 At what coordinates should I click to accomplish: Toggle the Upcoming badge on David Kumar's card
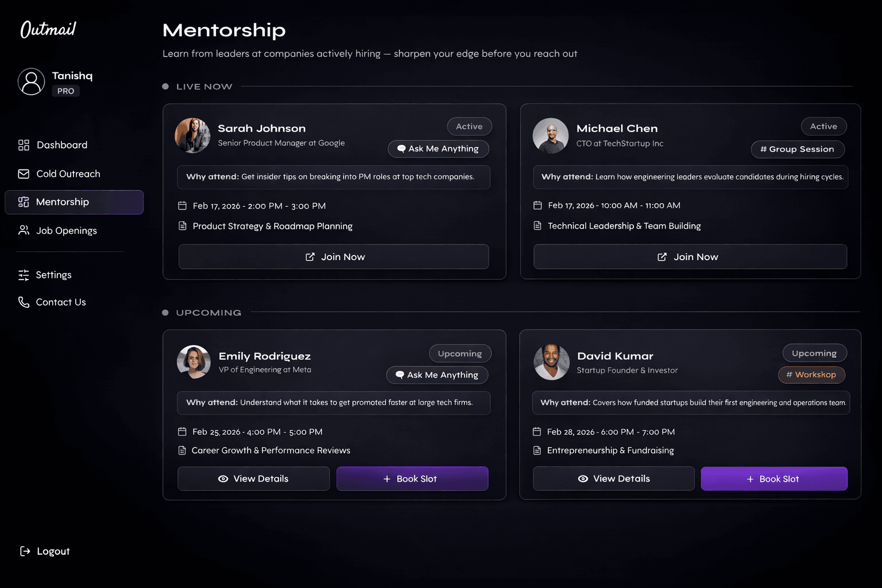pos(814,353)
